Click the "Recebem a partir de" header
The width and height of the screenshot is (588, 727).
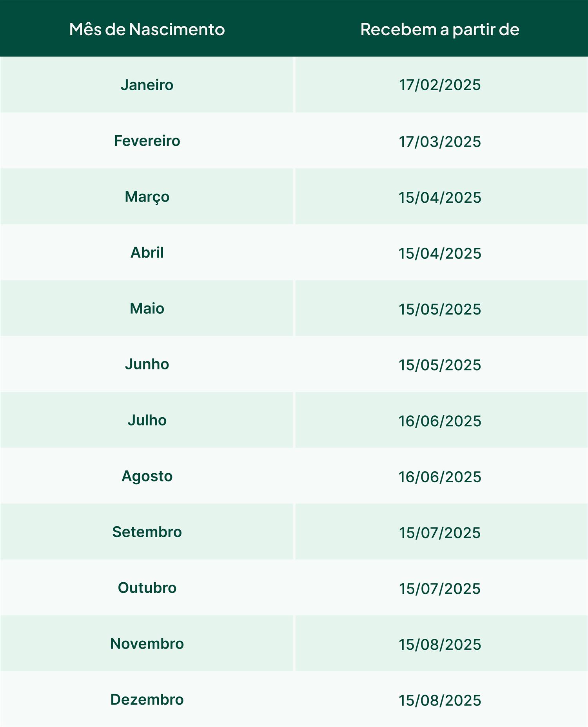[x=439, y=29]
